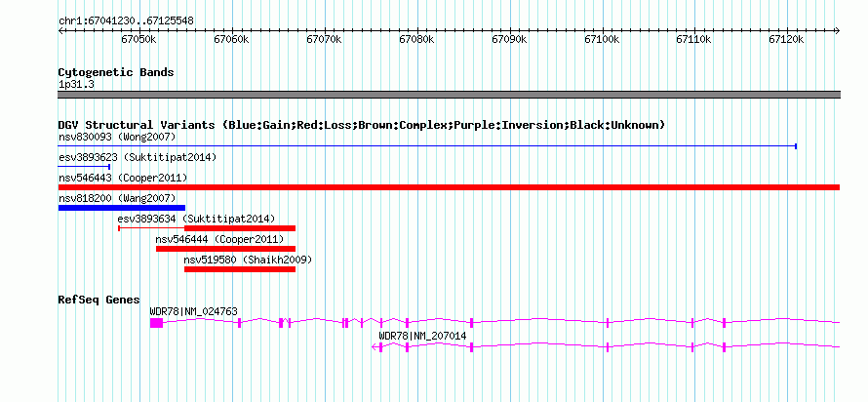
Task: Click the 67120k ruler tick label
Action: tap(786, 39)
